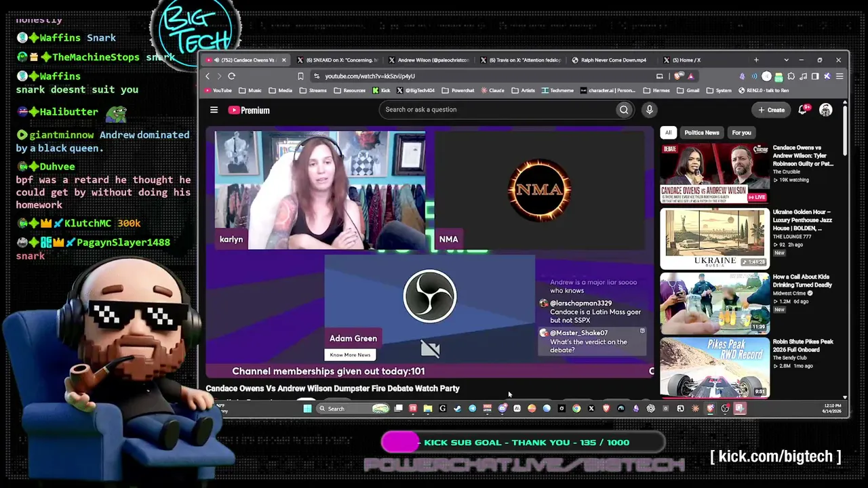Viewport: 868px width, 488px height.
Task: Open Steam from the taskbar
Action: click(457, 409)
